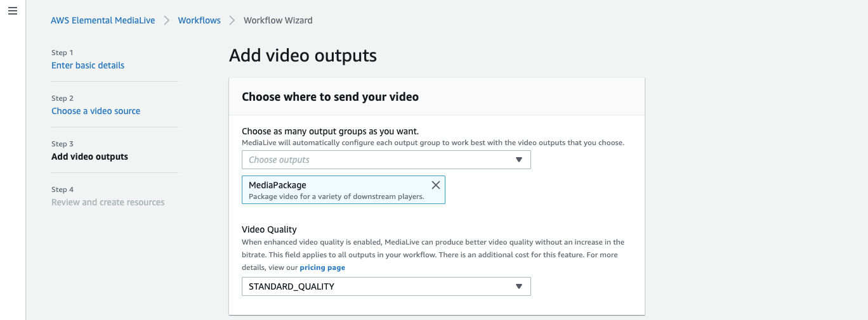The height and width of the screenshot is (320, 868).
Task: Open the Choose outputs dropdown
Action: (x=386, y=160)
